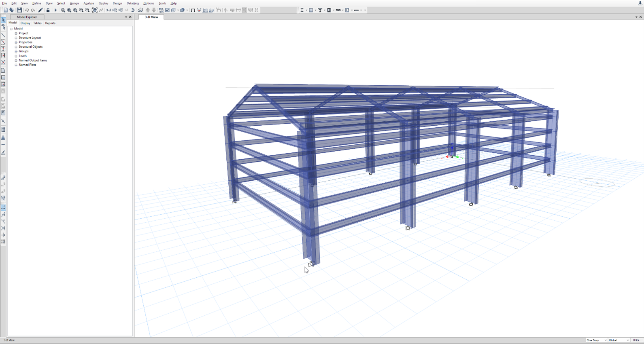Expand the Loads tree node
This screenshot has width=644, height=344.
[x=16, y=56]
